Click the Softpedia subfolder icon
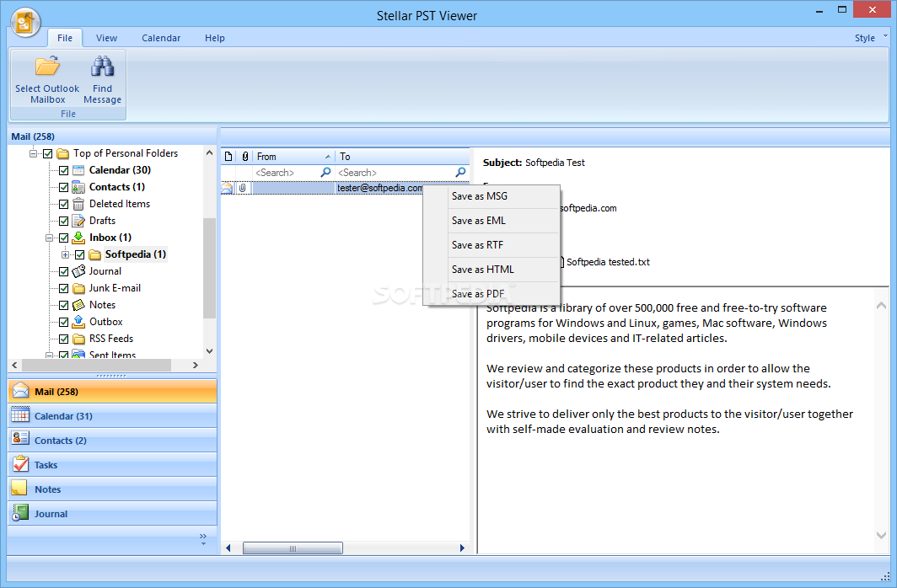This screenshot has width=897, height=588. coord(95,254)
